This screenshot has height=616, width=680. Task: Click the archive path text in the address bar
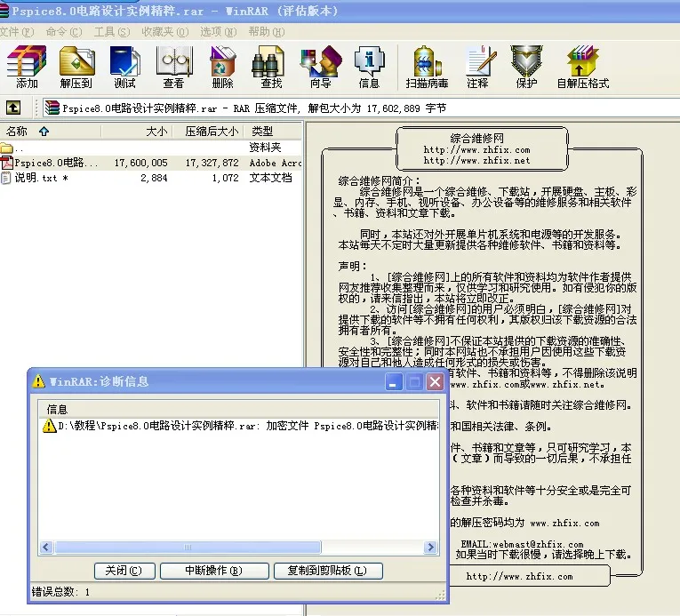click(254, 108)
